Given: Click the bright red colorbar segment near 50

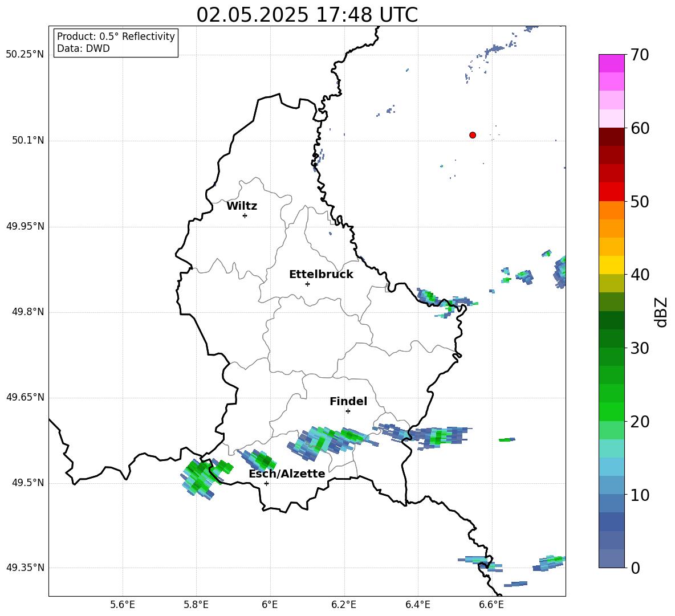Looking at the screenshot, I should (611, 192).
